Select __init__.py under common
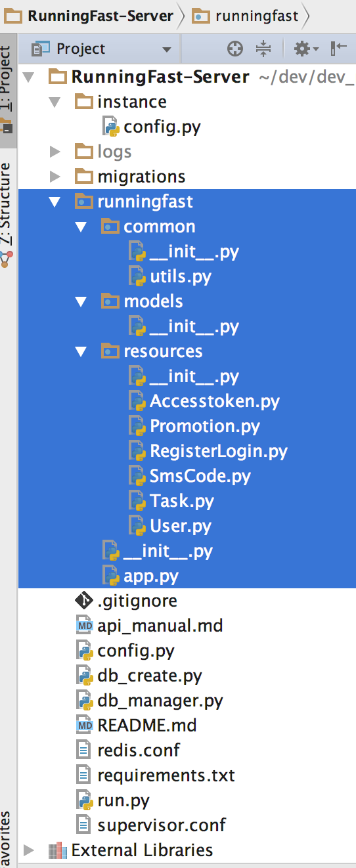Viewport: 356px width, 868px height. click(x=194, y=251)
